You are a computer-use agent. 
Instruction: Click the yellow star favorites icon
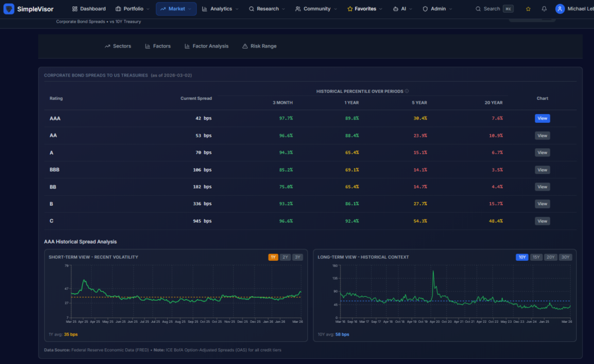point(528,9)
